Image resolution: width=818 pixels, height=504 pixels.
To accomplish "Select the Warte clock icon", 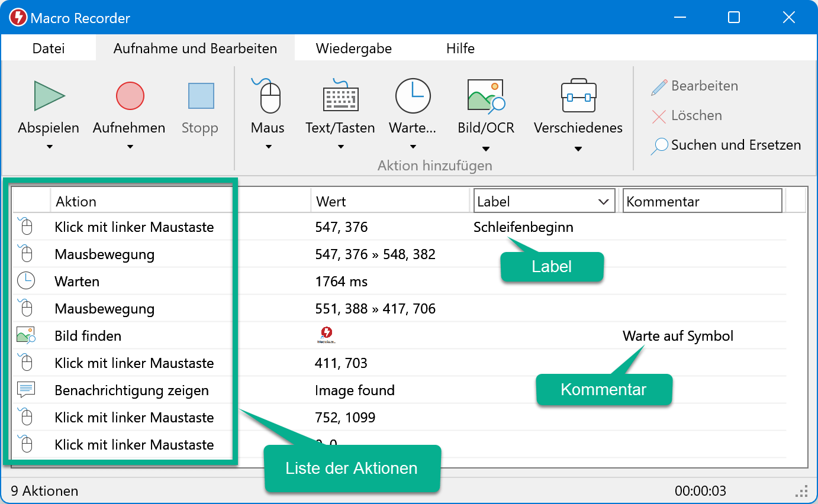I will click(x=413, y=96).
